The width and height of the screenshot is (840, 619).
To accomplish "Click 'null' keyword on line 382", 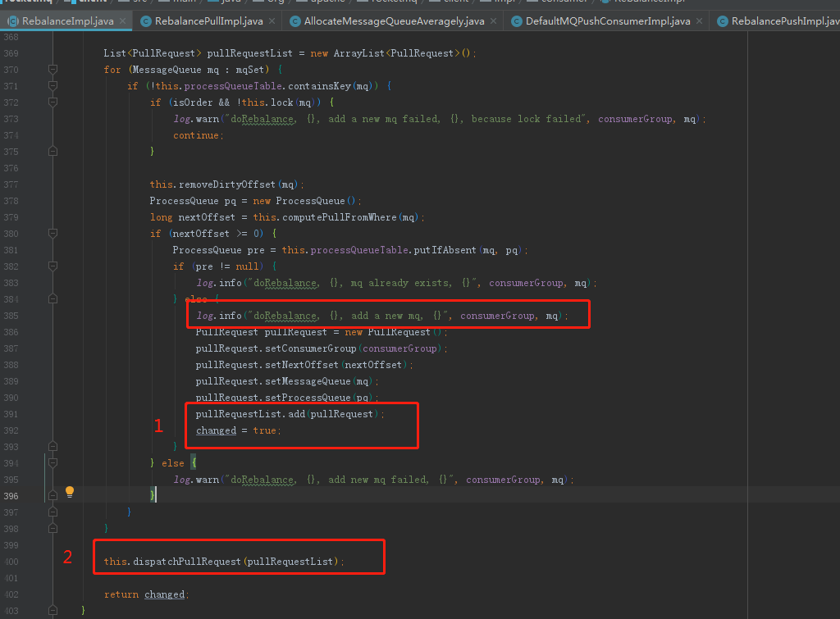I will [x=246, y=266].
